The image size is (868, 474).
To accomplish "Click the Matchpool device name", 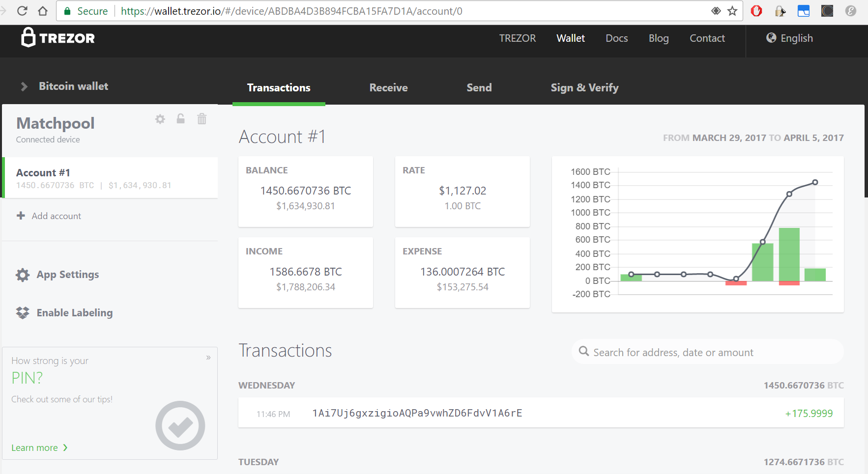I will coord(56,123).
